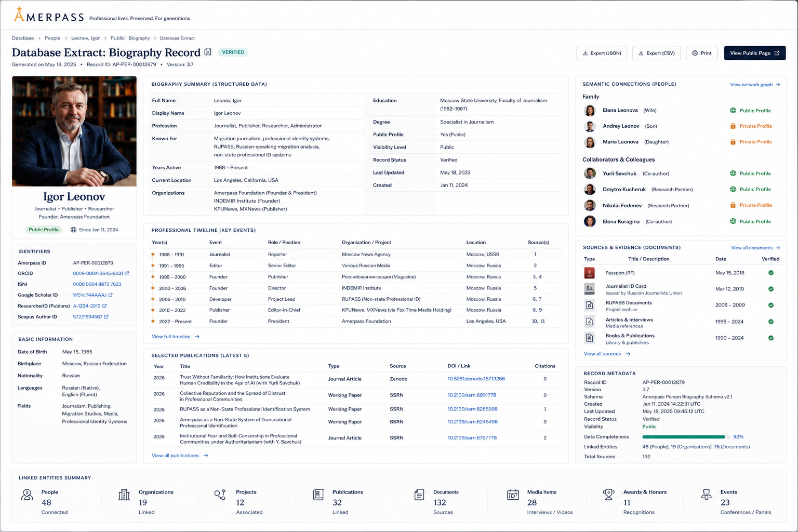This screenshot has height=532, width=798.
Task: Expand View all sources
Action: 607,354
